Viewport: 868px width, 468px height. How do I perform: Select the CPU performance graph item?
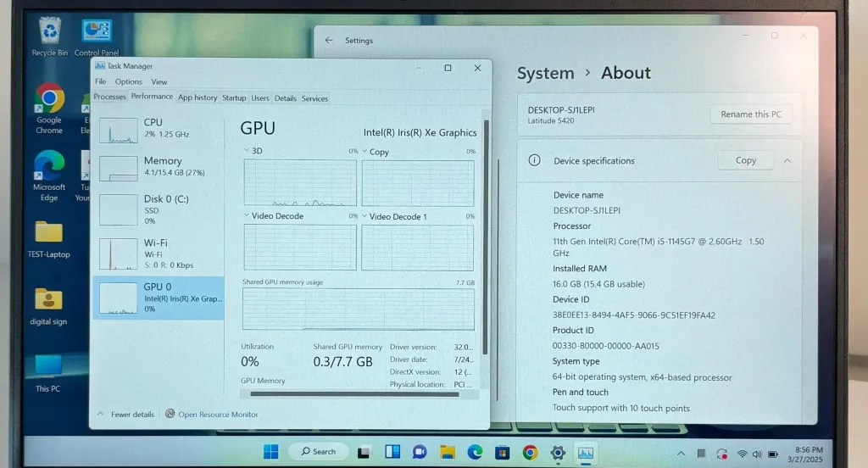158,129
